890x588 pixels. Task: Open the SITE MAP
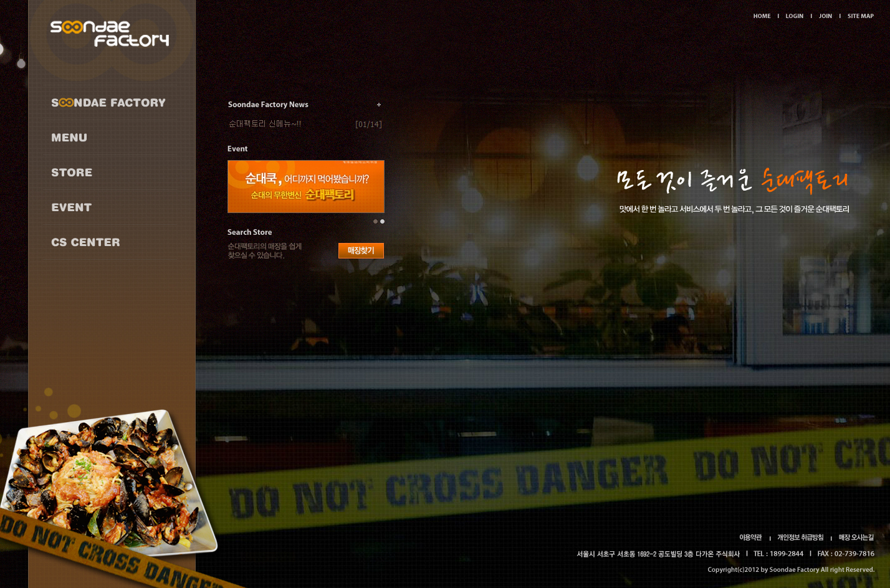coord(860,16)
